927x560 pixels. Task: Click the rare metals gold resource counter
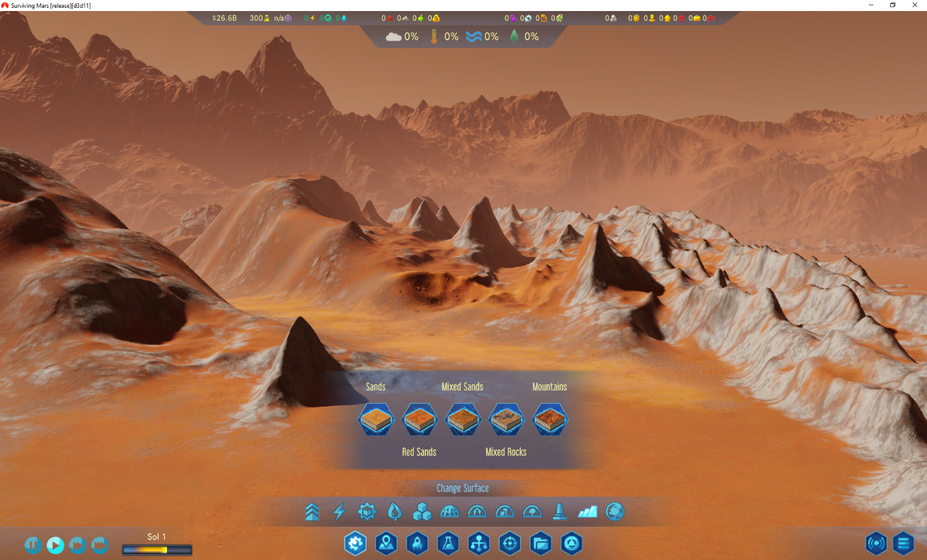pyautogui.click(x=434, y=18)
